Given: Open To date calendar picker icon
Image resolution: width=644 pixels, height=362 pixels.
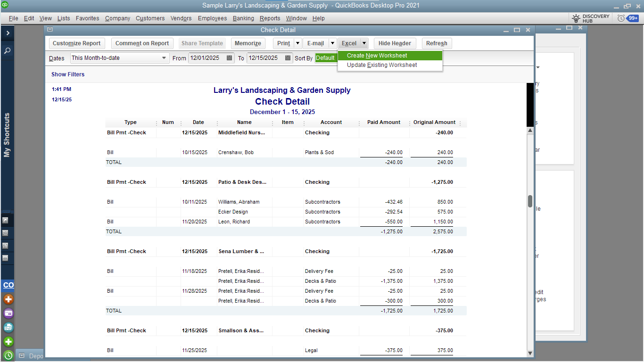Looking at the screenshot, I should coord(288,58).
